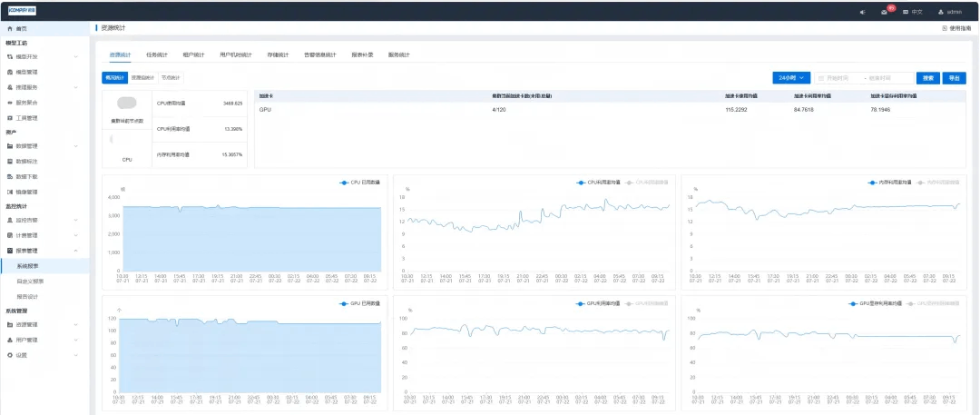980x415 pixels.
Task: Toggle blue GPU显存利用率均值 legend series
Action: coord(876,303)
